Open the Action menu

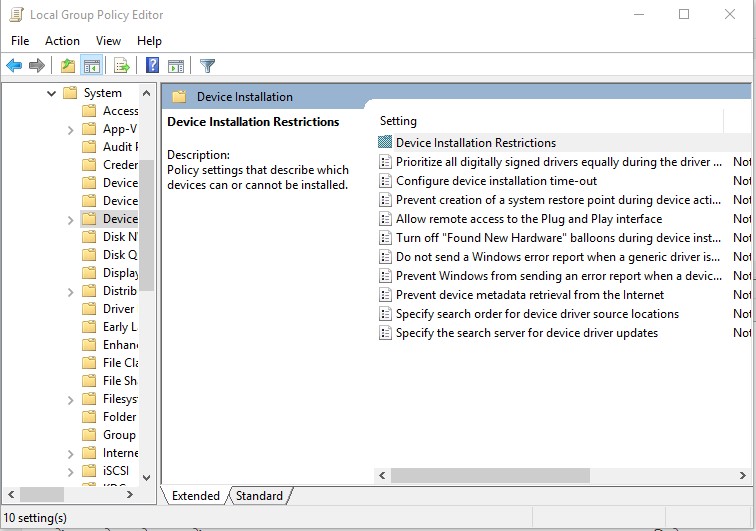[x=62, y=41]
